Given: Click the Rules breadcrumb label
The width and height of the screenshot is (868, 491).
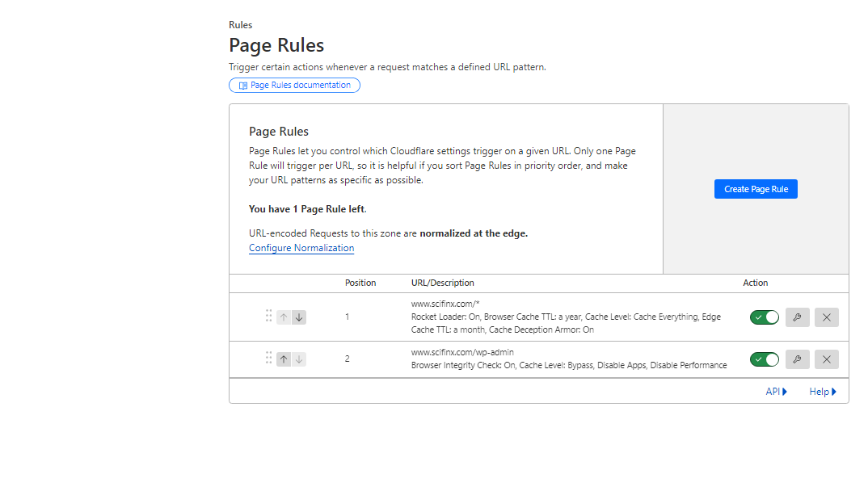Looking at the screenshot, I should pos(240,25).
